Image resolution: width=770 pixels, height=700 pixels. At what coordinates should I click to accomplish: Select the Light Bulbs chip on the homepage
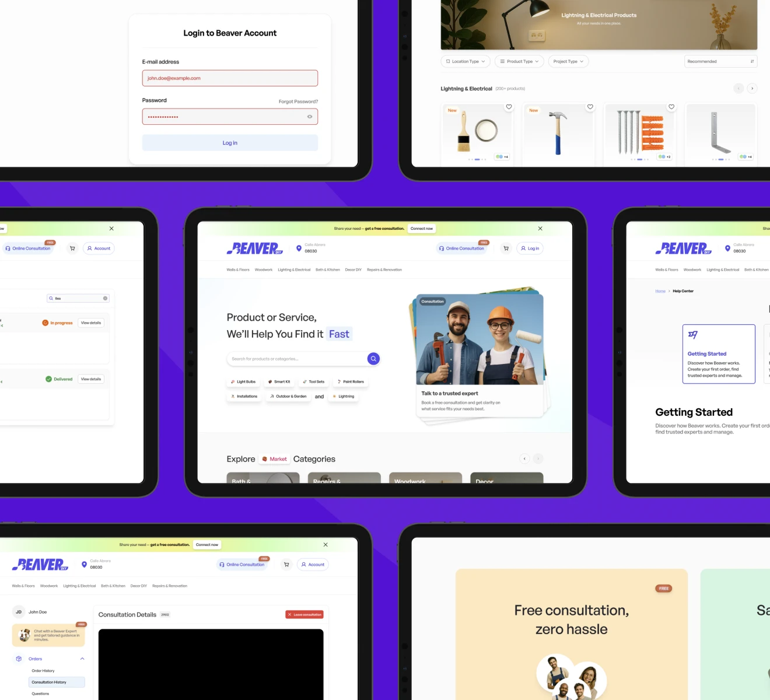pos(243,381)
